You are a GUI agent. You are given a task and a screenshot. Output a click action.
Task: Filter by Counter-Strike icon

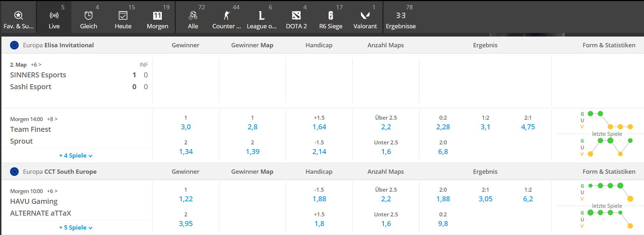(227, 15)
